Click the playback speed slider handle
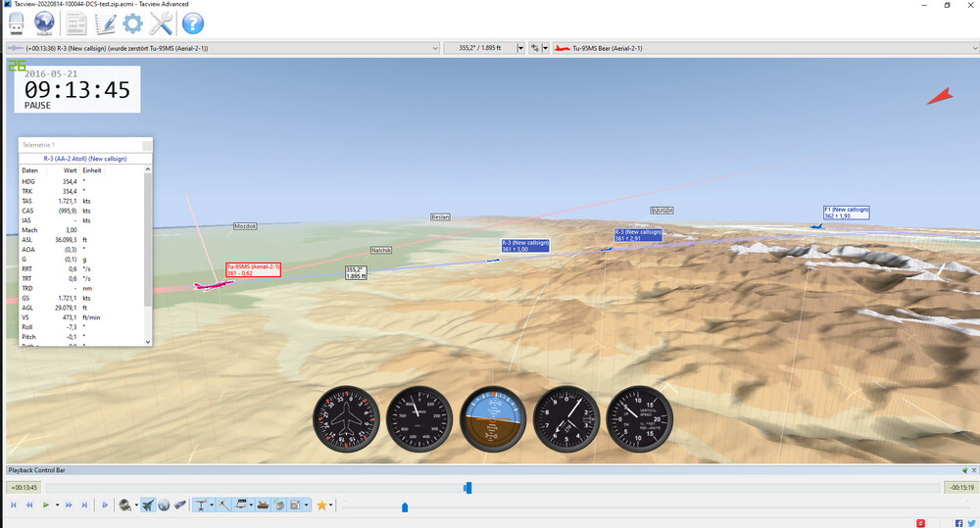The width and height of the screenshot is (980, 528). tap(405, 506)
